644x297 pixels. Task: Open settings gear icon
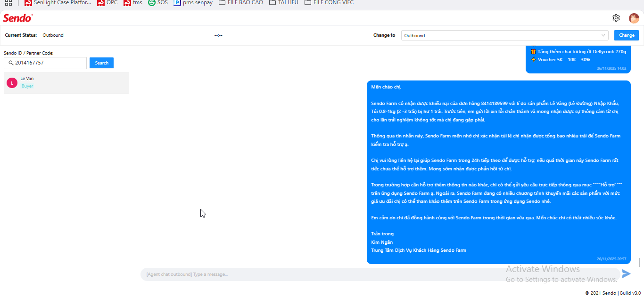[616, 18]
